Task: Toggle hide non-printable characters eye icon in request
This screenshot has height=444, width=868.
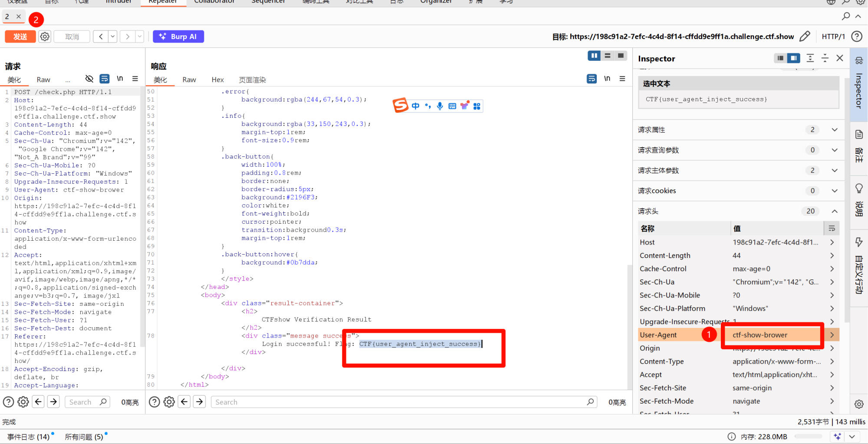Action: coord(89,79)
